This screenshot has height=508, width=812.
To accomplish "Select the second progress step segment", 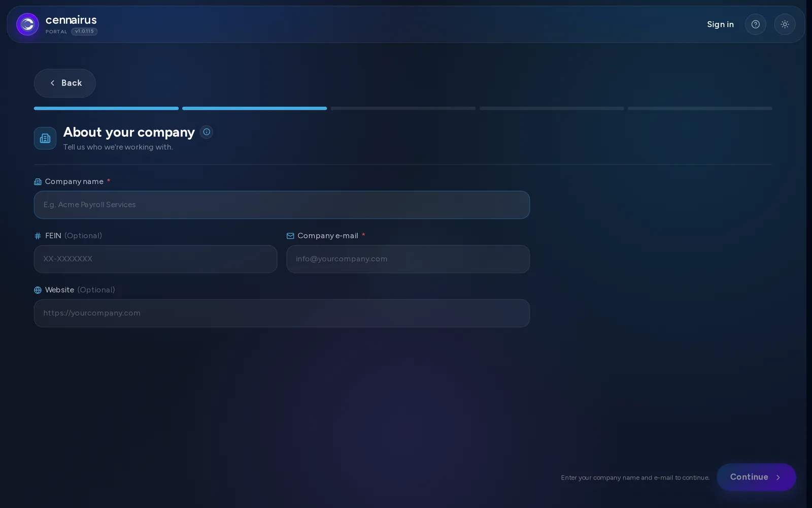I will (255, 108).
